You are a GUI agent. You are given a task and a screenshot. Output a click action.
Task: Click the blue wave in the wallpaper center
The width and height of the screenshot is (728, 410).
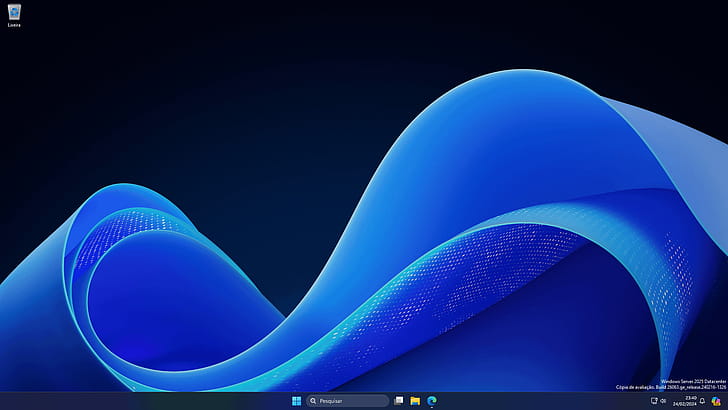tap(400, 250)
